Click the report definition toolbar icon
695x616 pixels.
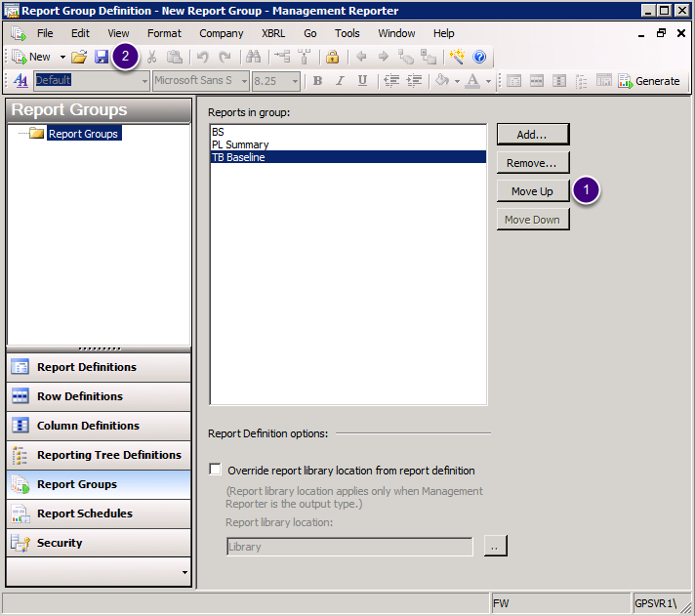coord(514,81)
